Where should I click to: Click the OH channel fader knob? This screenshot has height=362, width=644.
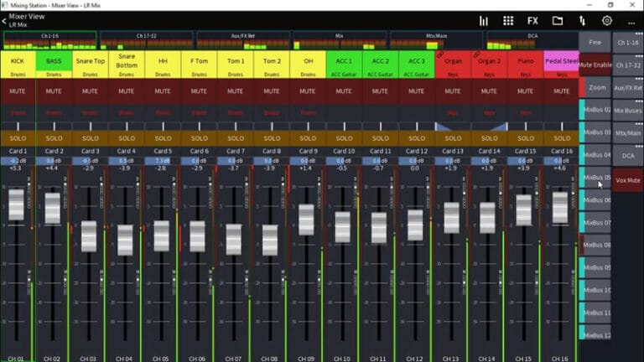tap(306, 220)
